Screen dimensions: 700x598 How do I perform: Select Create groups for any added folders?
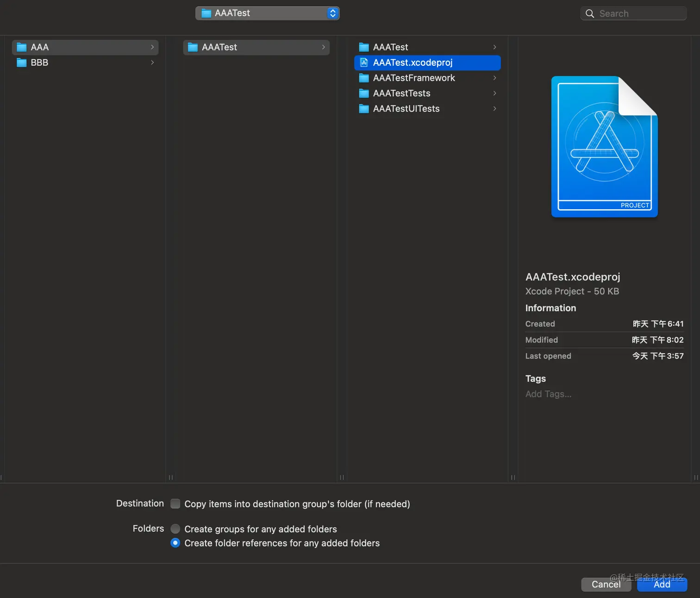click(x=175, y=529)
